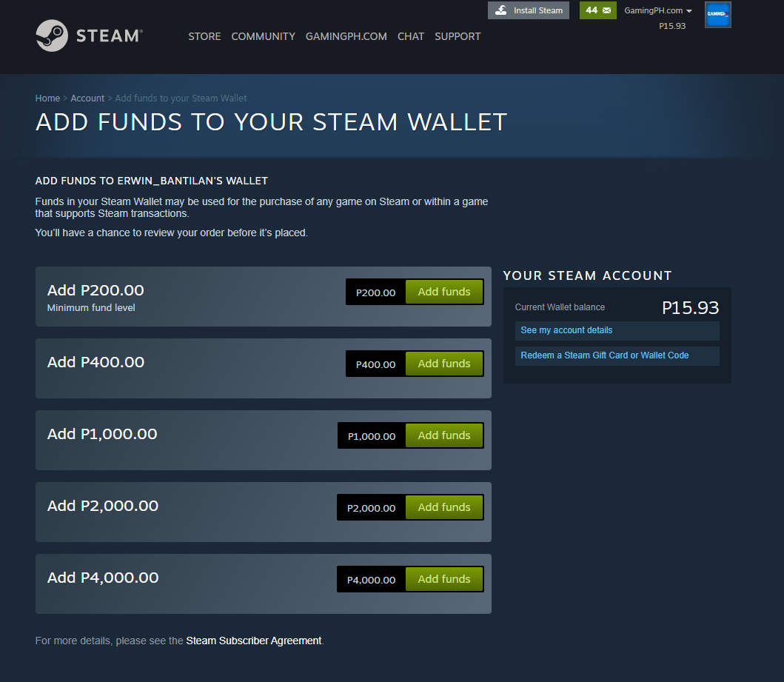Click Add funds for P400.00
Viewport: 784px width, 682px height.
click(x=444, y=364)
